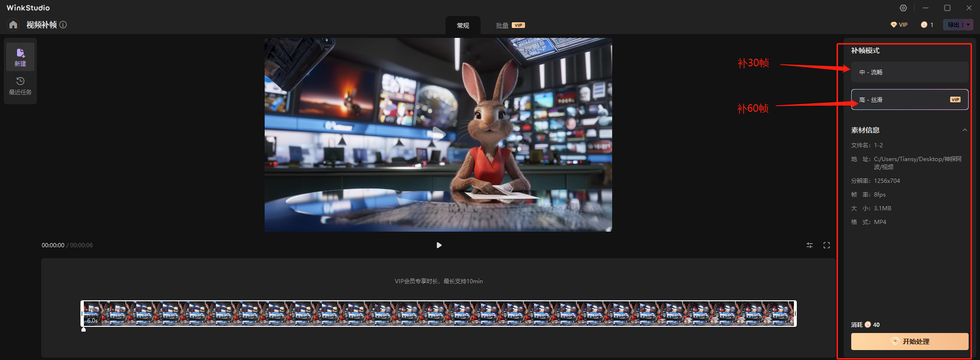Click the VIP diamond badge
The height and width of the screenshot is (360, 980).
click(899, 25)
